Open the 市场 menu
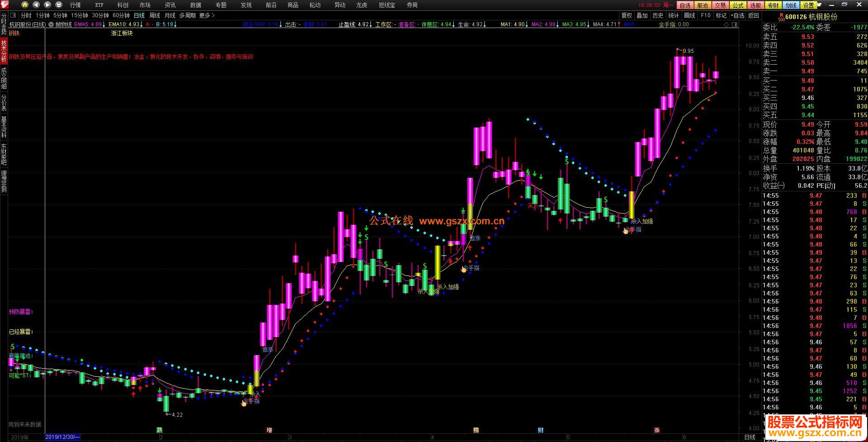 145,5
